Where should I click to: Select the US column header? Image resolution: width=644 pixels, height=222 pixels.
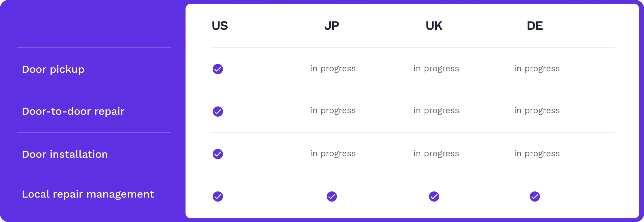[220, 26]
